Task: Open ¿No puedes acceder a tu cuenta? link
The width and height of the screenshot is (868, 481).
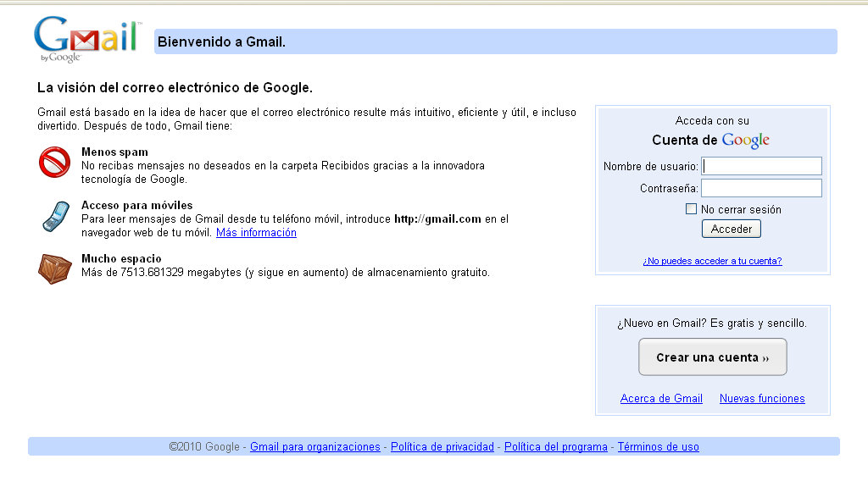Action: click(712, 261)
